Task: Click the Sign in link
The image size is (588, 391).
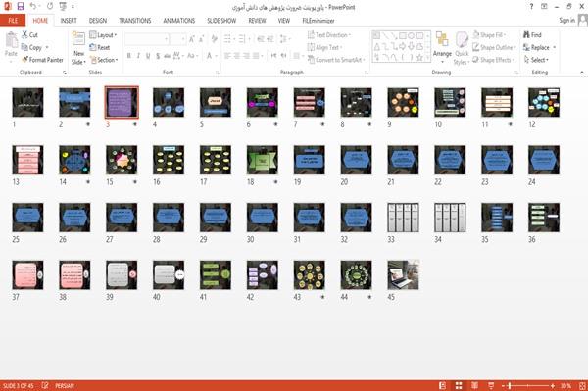Action: point(566,21)
